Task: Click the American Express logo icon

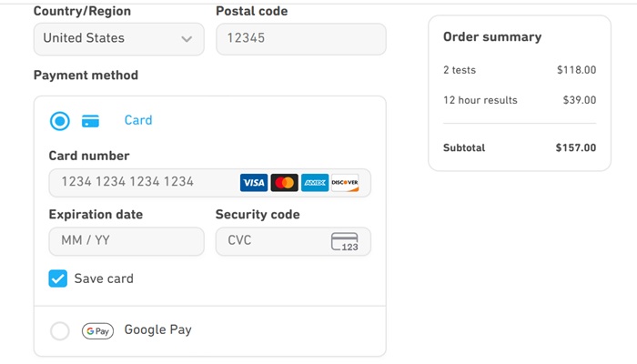Action: (315, 183)
